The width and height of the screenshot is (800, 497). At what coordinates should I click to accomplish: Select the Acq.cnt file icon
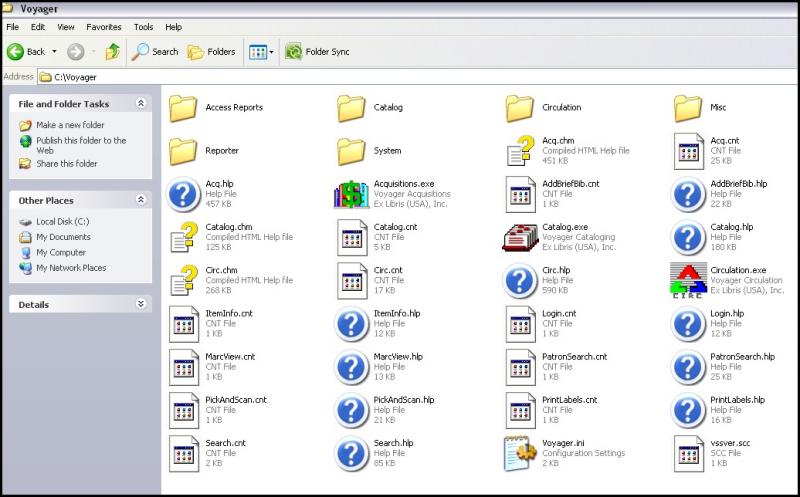click(x=689, y=151)
